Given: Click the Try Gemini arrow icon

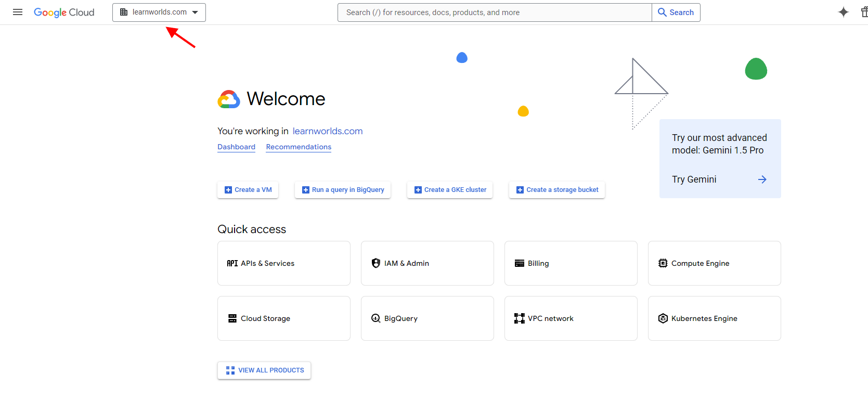Looking at the screenshot, I should click(762, 179).
